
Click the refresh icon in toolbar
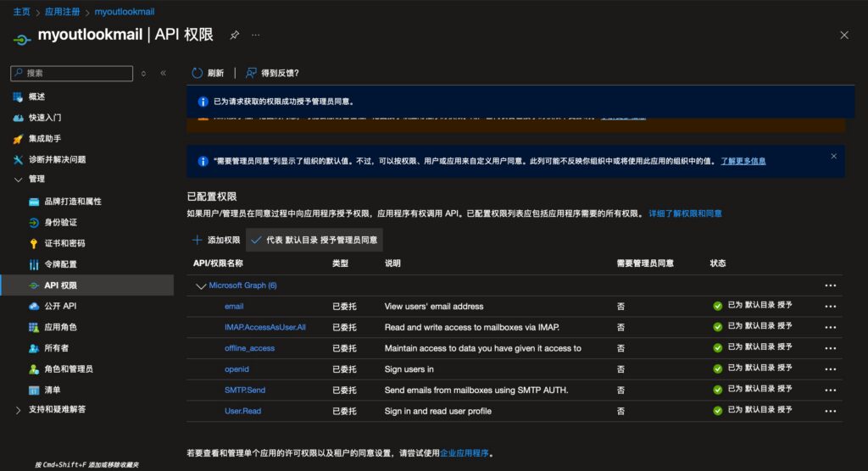pos(198,73)
